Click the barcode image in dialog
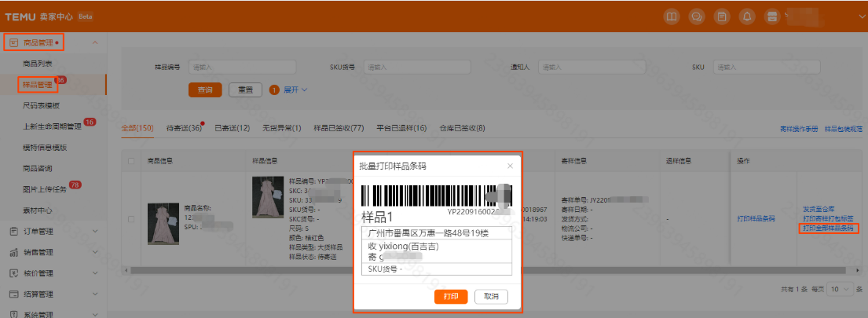Viewport: 868px width, 318px height. (436, 196)
